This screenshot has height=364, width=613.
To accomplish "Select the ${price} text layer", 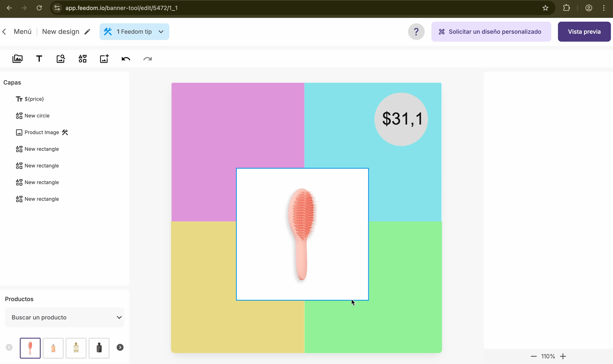I will (x=34, y=99).
